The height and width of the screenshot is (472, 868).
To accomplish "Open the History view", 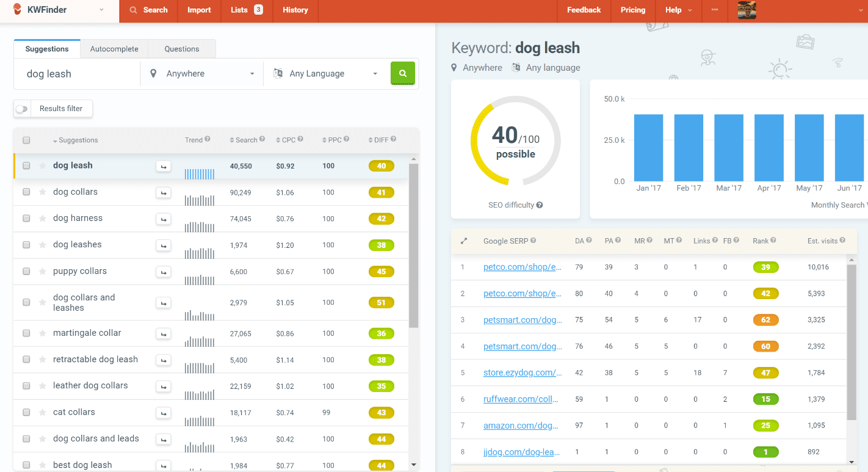I will [x=295, y=10].
